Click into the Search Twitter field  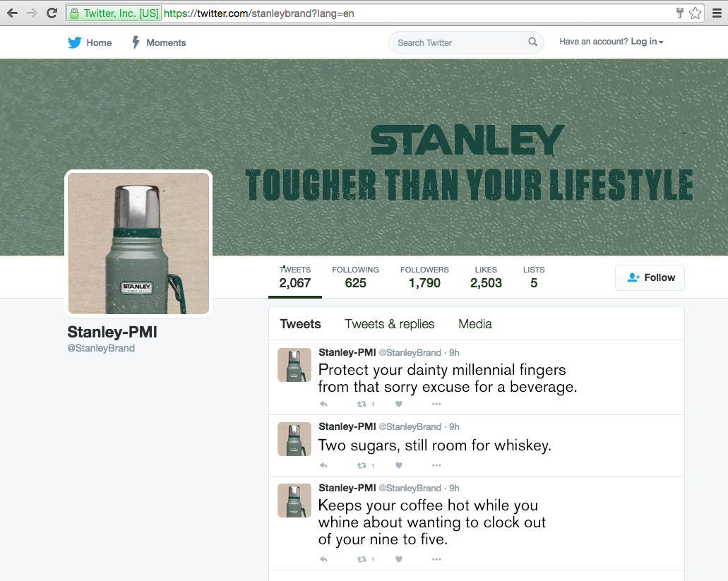point(459,42)
